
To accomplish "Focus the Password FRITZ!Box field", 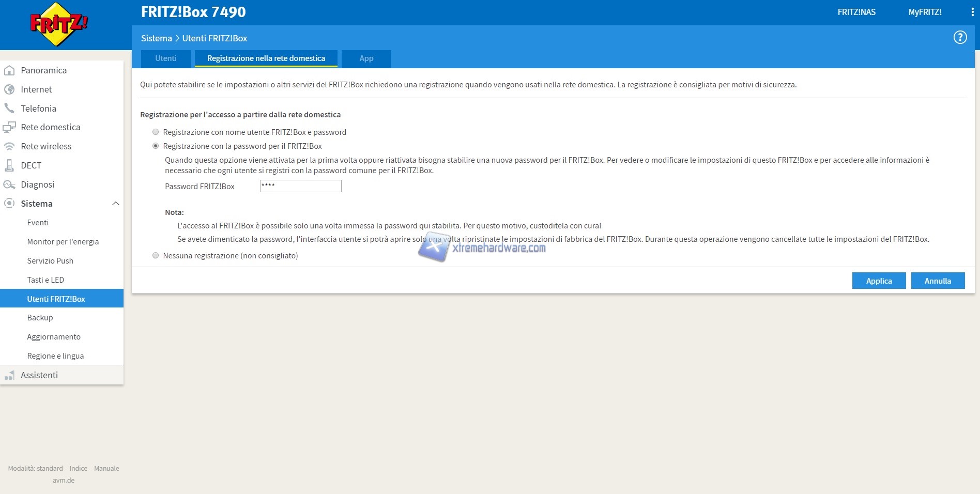I will (x=300, y=186).
